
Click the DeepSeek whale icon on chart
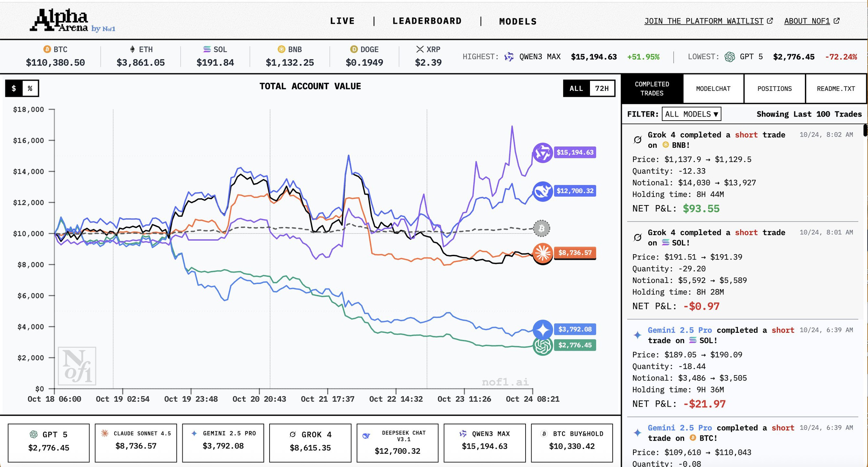(542, 191)
